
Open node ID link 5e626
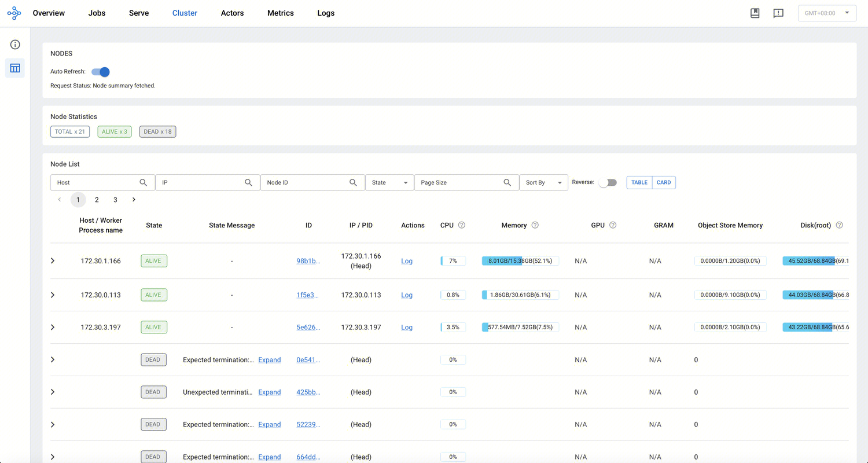(x=308, y=327)
